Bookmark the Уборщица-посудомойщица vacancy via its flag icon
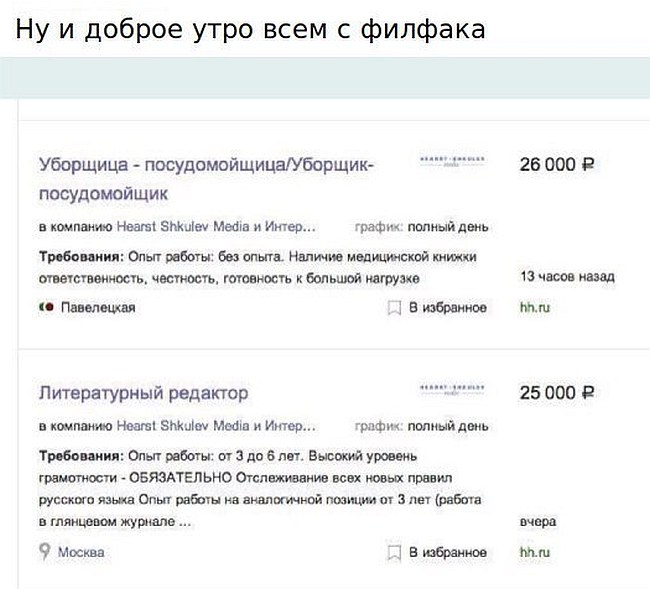 pyautogui.click(x=394, y=308)
